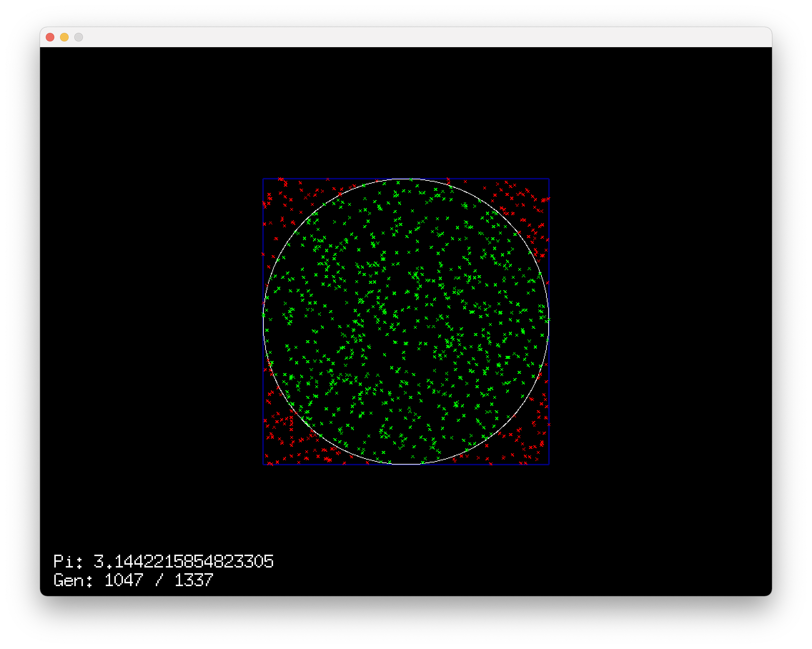Click the empty window title bar
The height and width of the screenshot is (649, 812).
[406, 37]
